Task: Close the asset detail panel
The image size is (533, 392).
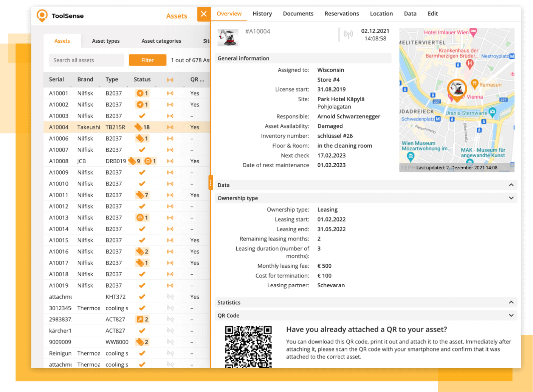Action: (x=204, y=14)
